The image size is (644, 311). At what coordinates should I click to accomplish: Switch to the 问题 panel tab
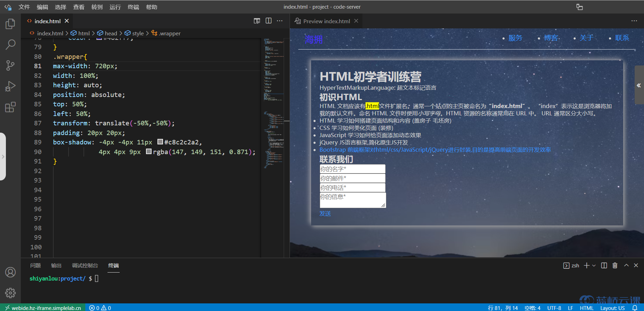point(35,265)
